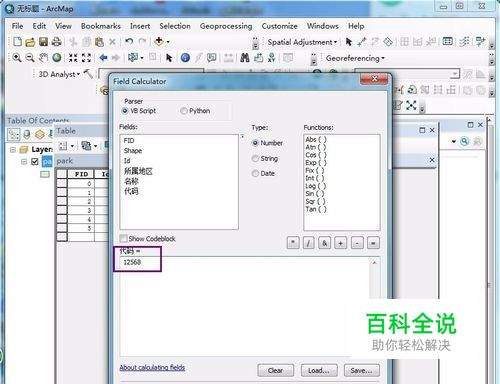
Task: Open the Geoprocessing menu
Action: pyautogui.click(x=226, y=26)
